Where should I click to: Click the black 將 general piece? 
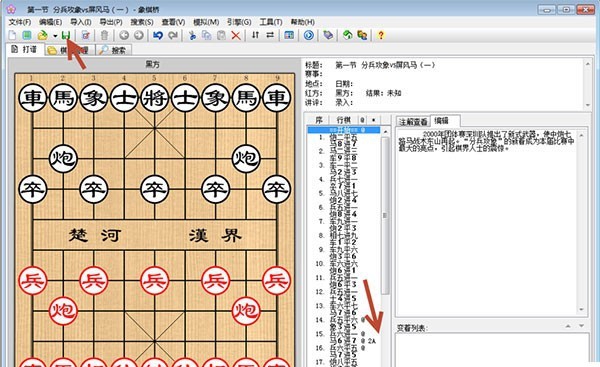click(x=155, y=98)
